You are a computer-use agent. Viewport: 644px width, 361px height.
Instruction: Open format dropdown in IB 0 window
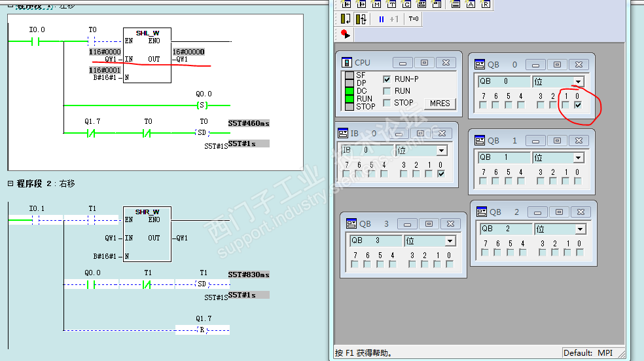pos(442,150)
